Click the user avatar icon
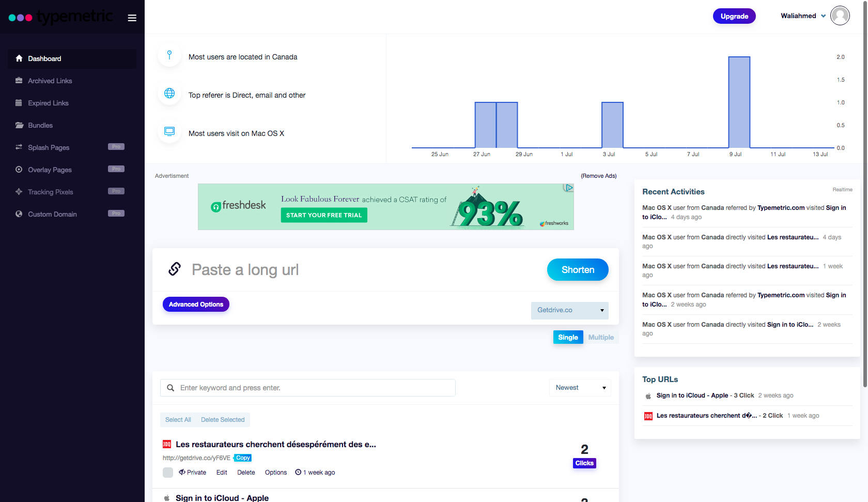Image resolution: width=868 pixels, height=502 pixels. pyautogui.click(x=840, y=16)
